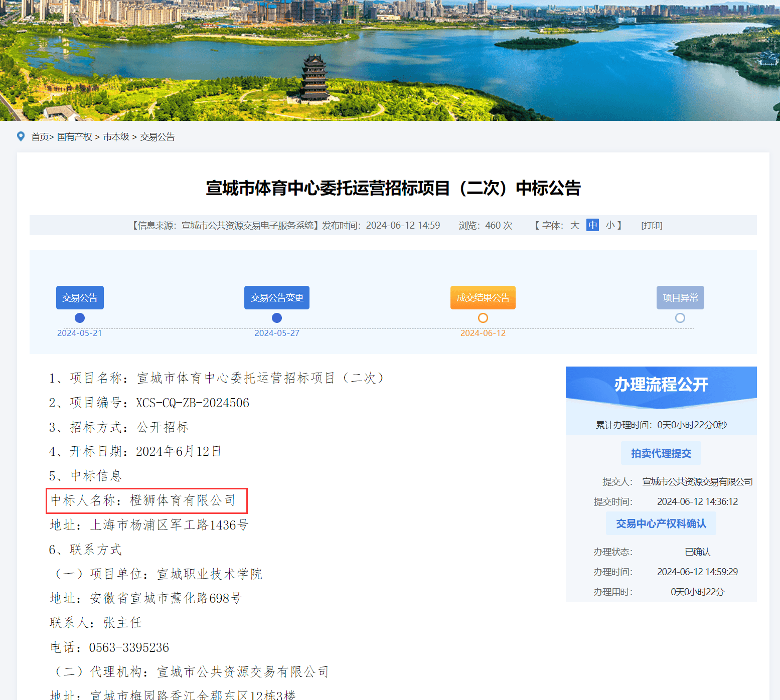Screen dimensions: 780x700
Task: Click the location pin icon in breadcrumb
Action: pyautogui.click(x=21, y=136)
